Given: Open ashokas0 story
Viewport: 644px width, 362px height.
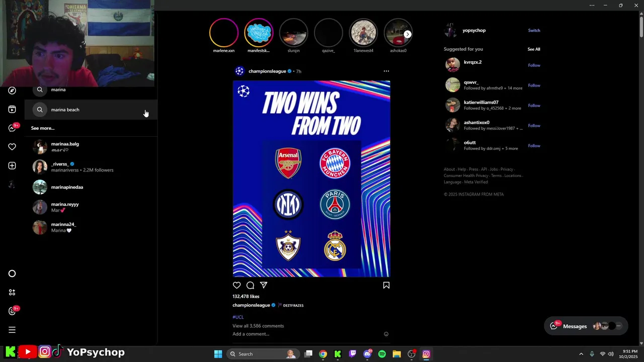Looking at the screenshot, I should (398, 33).
